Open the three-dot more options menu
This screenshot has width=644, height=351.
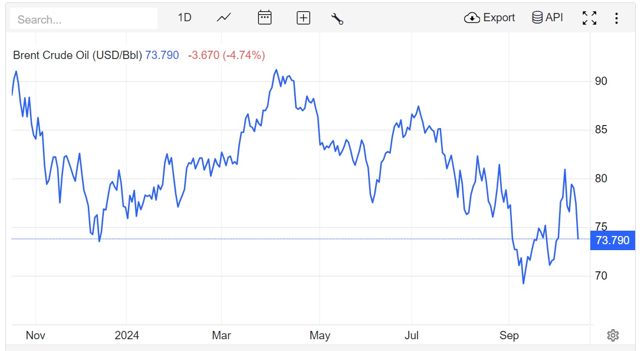coord(616,18)
